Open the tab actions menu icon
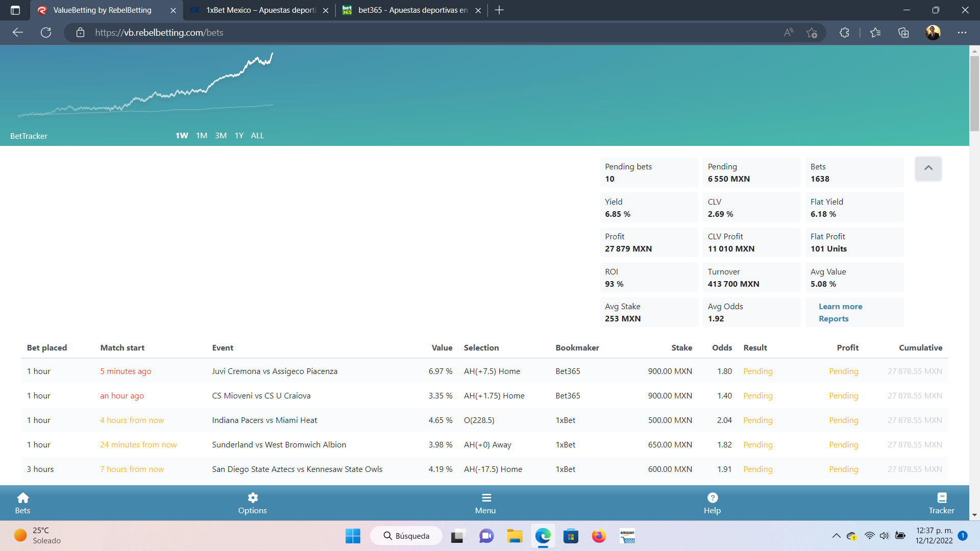The width and height of the screenshot is (980, 551). (x=15, y=10)
